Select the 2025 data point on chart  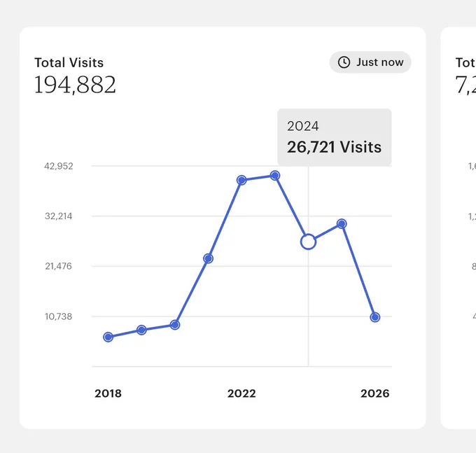point(342,224)
